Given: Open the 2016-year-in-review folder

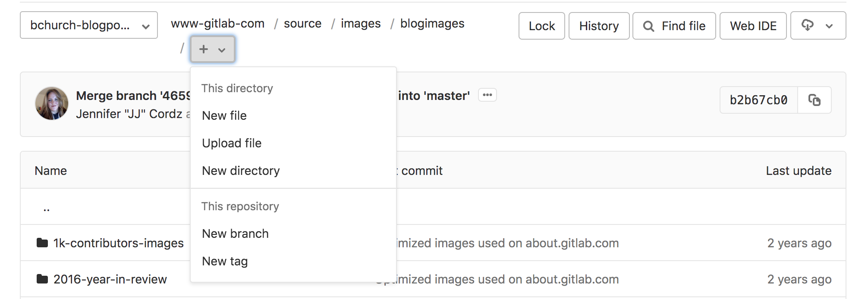Looking at the screenshot, I should coord(110,279).
